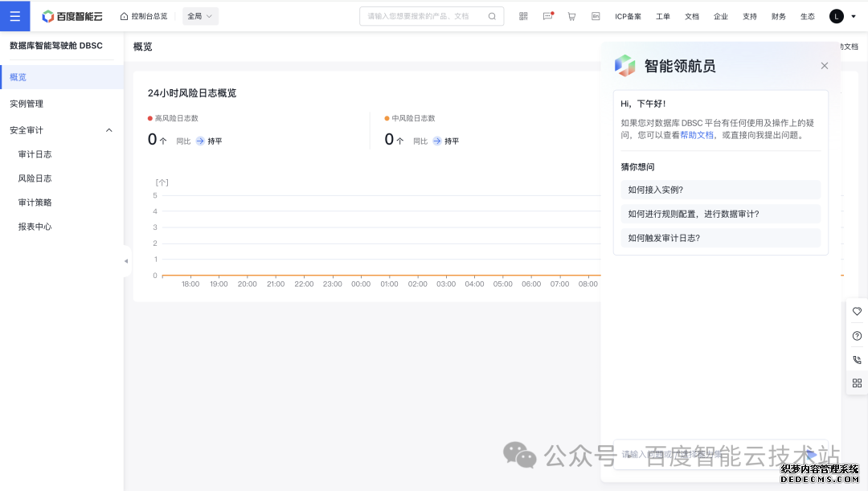Click the search magnifier icon
This screenshot has width=868, height=491.
(492, 16)
